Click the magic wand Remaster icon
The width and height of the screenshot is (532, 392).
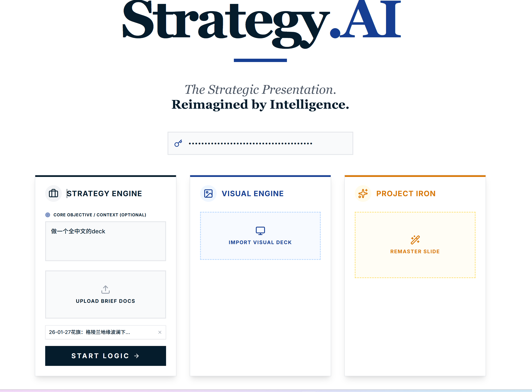[415, 240]
